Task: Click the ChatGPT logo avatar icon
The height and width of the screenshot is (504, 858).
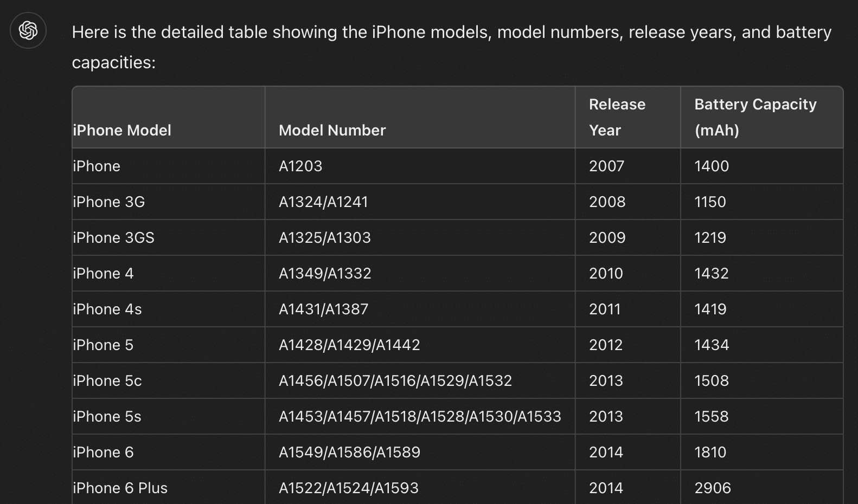Action: [28, 30]
